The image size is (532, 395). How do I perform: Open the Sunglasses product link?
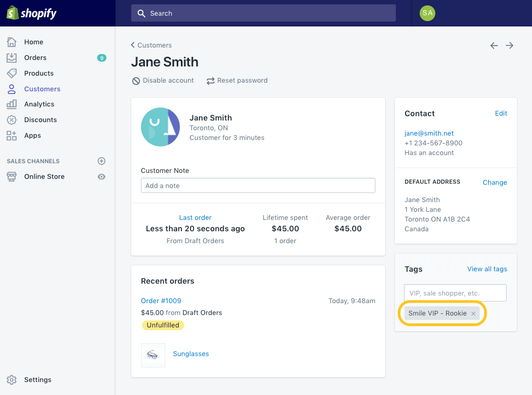coord(191,353)
